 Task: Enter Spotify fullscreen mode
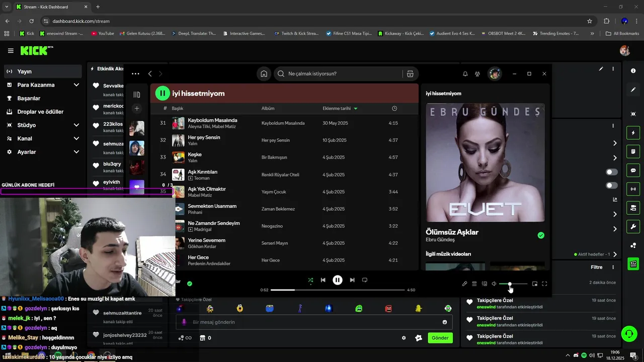point(544,284)
